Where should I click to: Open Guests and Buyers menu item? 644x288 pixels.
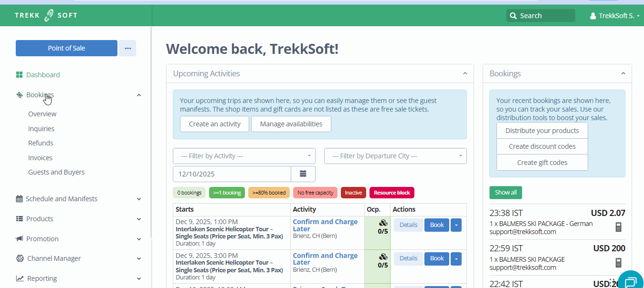pos(56,172)
